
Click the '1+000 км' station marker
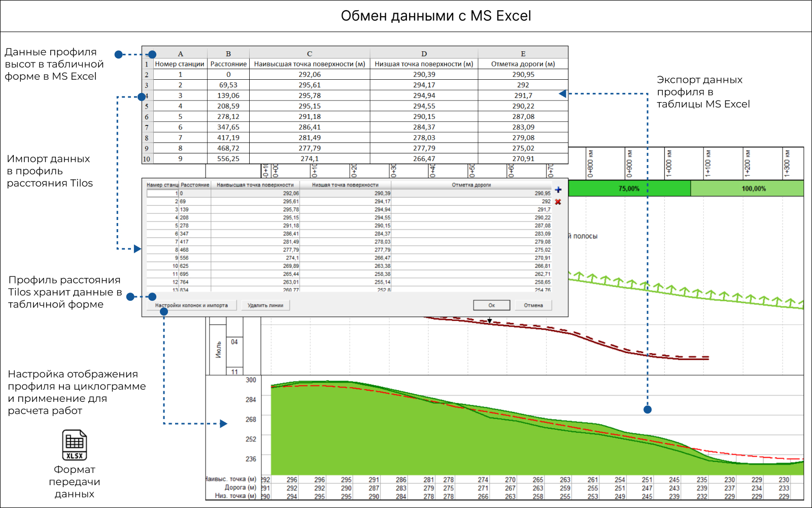[x=669, y=164]
